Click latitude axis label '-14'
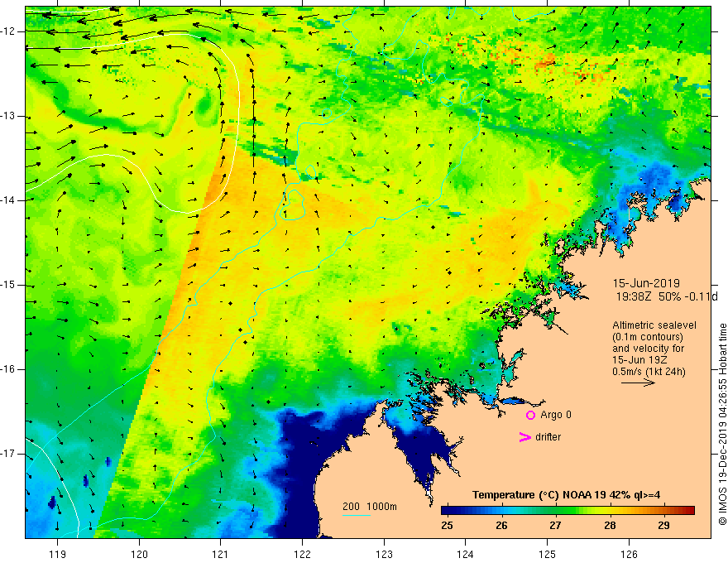 click(9, 200)
